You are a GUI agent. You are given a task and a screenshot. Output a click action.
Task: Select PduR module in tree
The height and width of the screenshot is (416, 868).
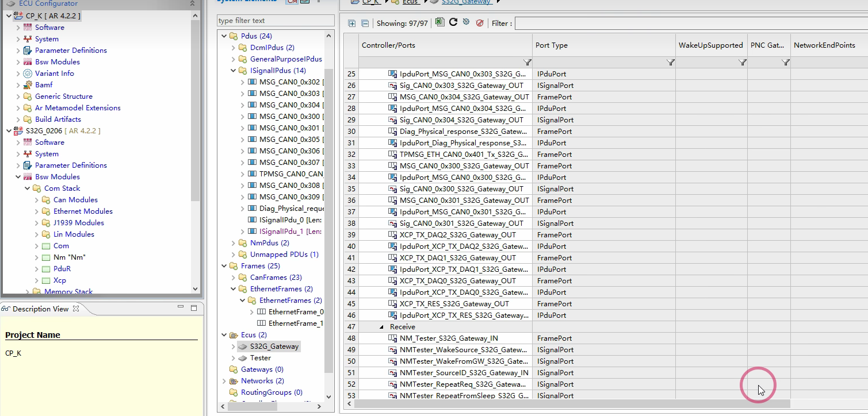[x=62, y=269]
